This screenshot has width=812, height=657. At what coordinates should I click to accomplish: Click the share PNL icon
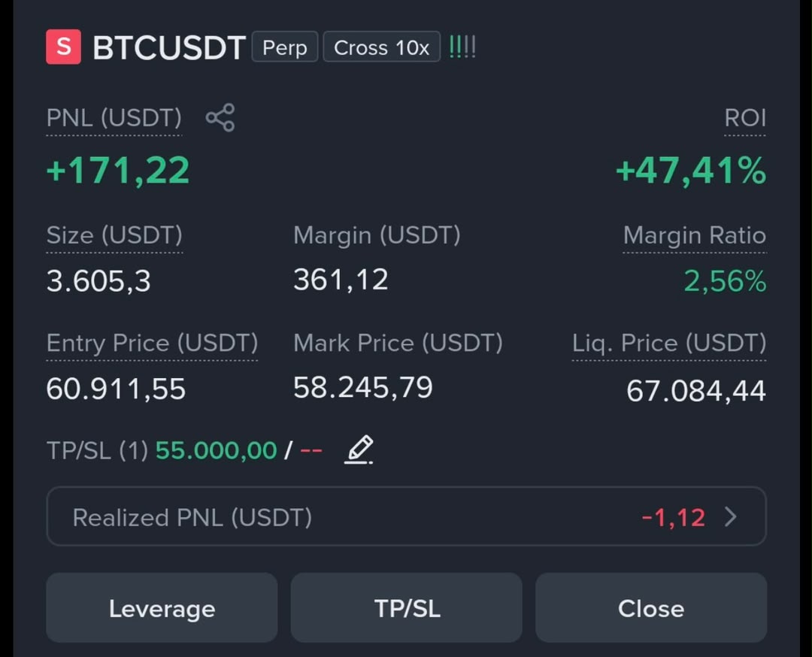(220, 117)
